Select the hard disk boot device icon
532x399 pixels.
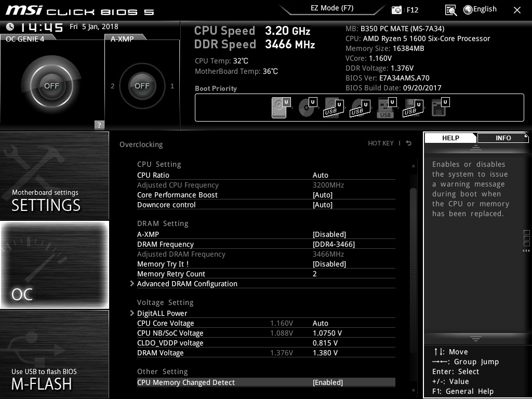[281, 107]
